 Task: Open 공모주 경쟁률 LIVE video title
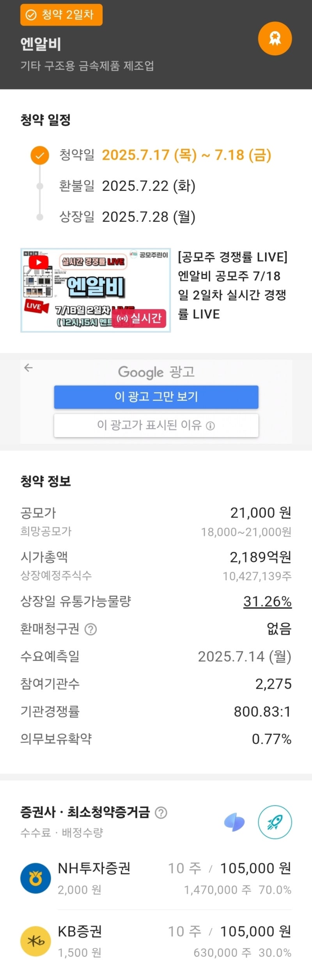(233, 286)
